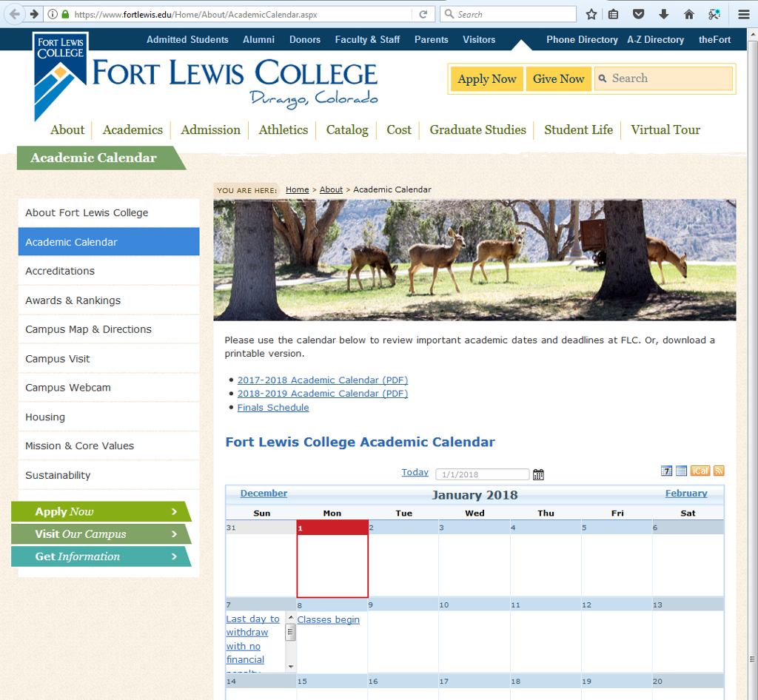Click the orange RSS feed icon

coord(718,471)
